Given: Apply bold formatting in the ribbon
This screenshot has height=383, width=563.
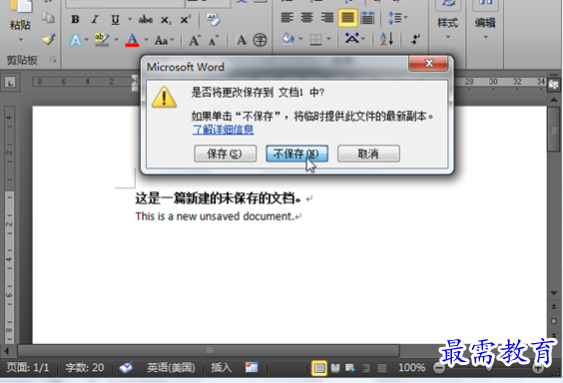Looking at the screenshot, I should pyautogui.click(x=75, y=19).
